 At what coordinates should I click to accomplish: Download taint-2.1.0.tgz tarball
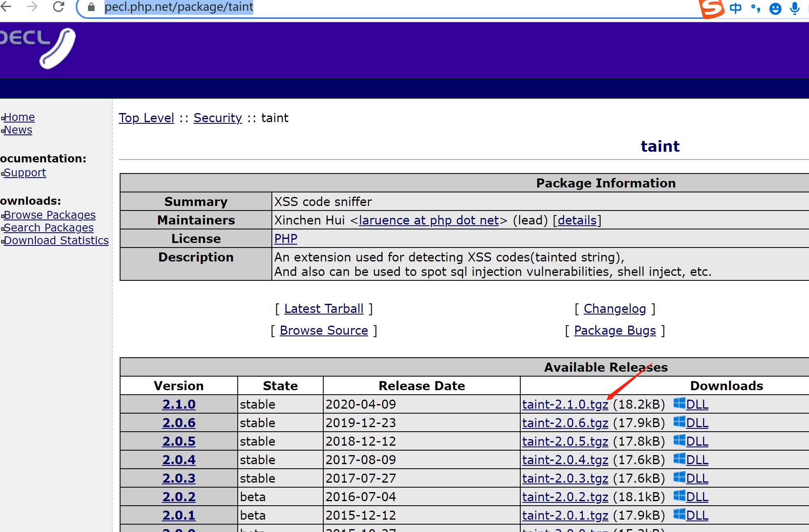tap(565, 405)
